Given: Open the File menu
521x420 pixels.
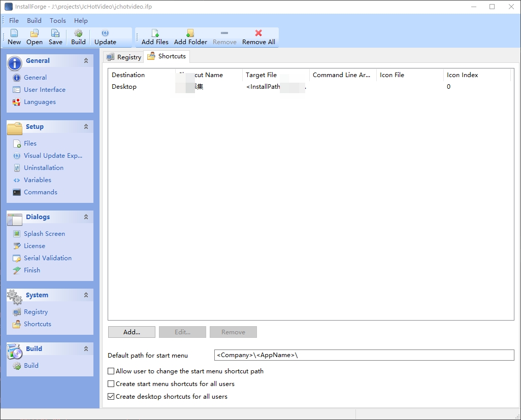Looking at the screenshot, I should [x=14, y=21].
